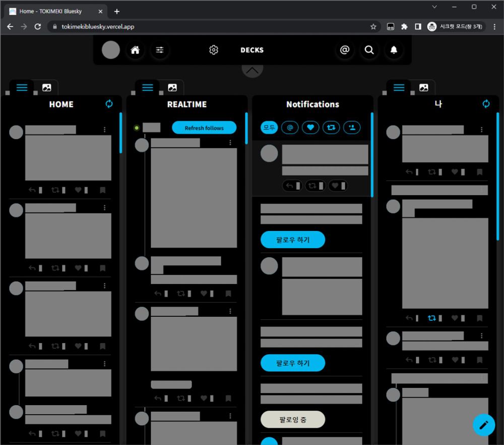Open first HOME post author avatar
The height and width of the screenshot is (445, 504).
click(16, 132)
